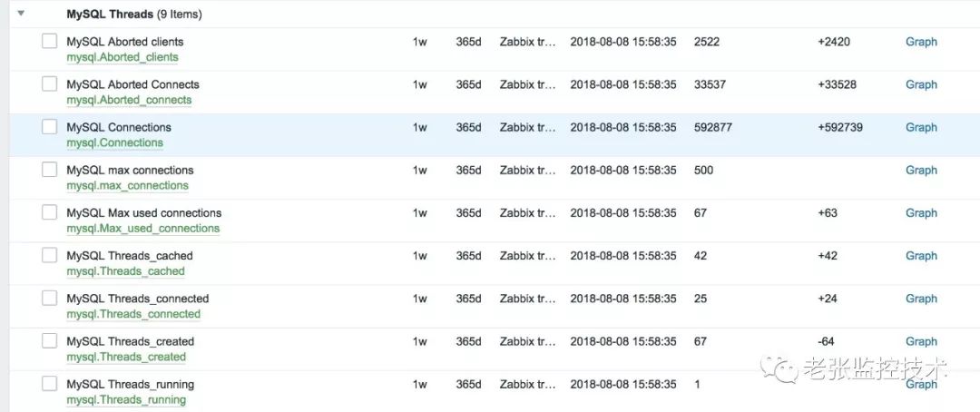Open Graph for MySQL Threads_created

(921, 341)
